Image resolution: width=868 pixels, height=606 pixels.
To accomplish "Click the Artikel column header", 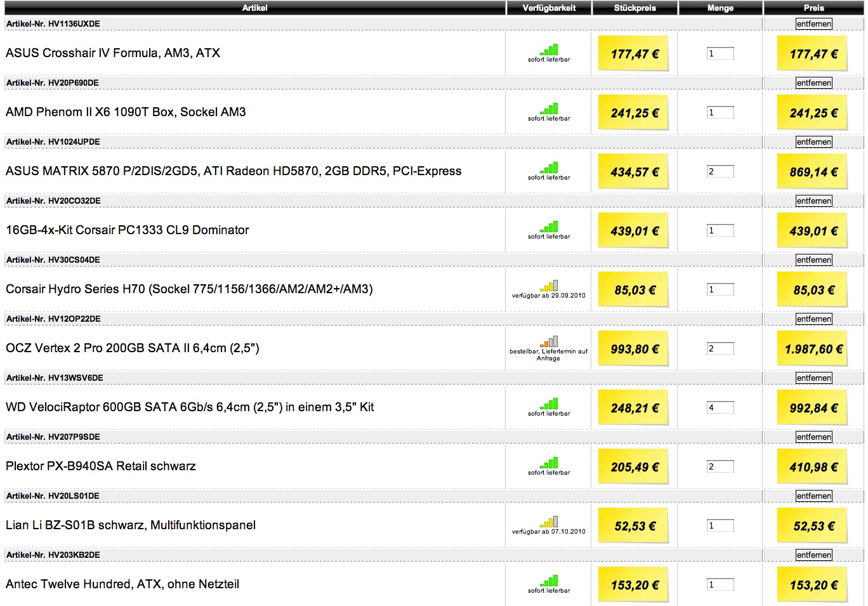I will coord(255,8).
